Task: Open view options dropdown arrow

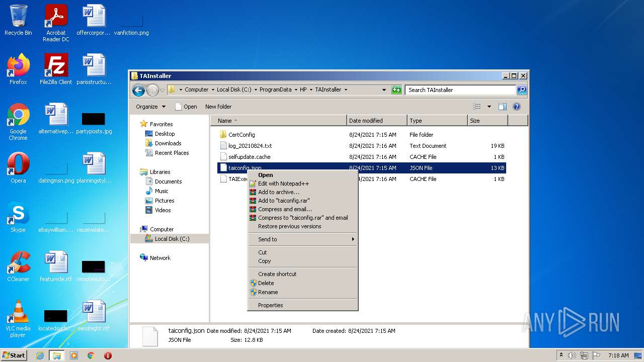Action: click(x=489, y=107)
